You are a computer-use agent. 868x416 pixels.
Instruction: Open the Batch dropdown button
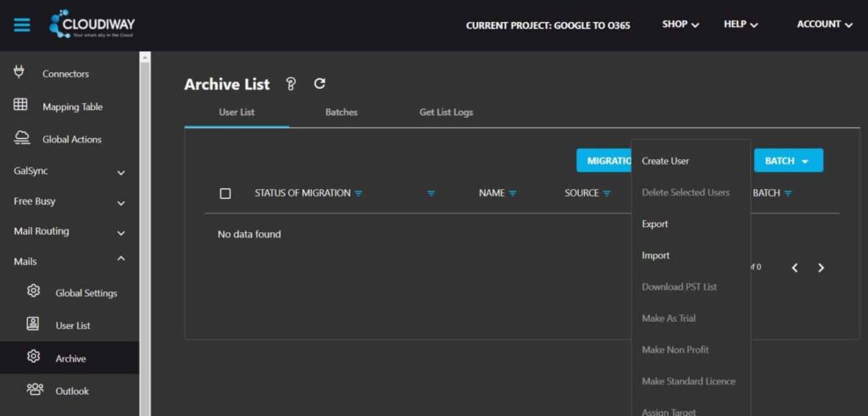coord(788,160)
